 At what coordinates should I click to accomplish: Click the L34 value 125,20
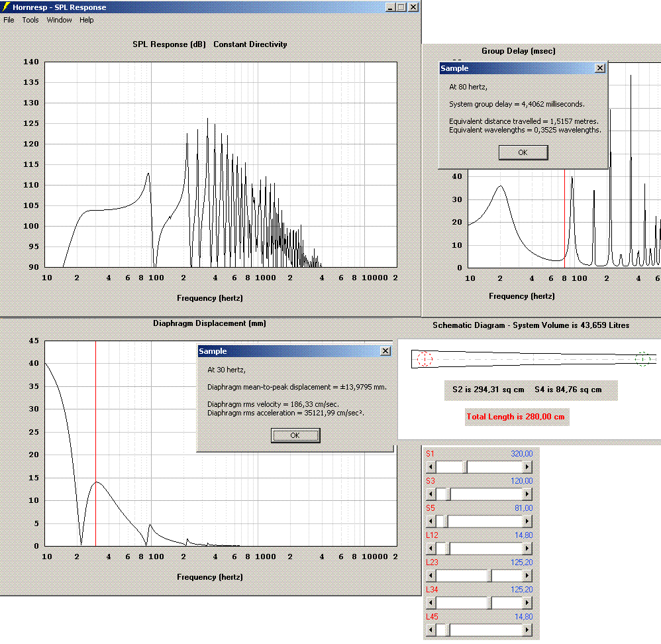522,590
